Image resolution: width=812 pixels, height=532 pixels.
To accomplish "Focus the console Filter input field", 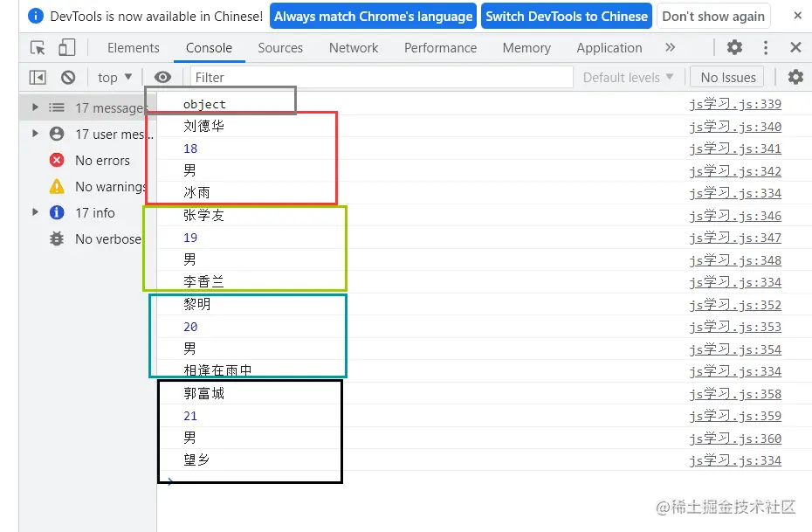I will [382, 77].
